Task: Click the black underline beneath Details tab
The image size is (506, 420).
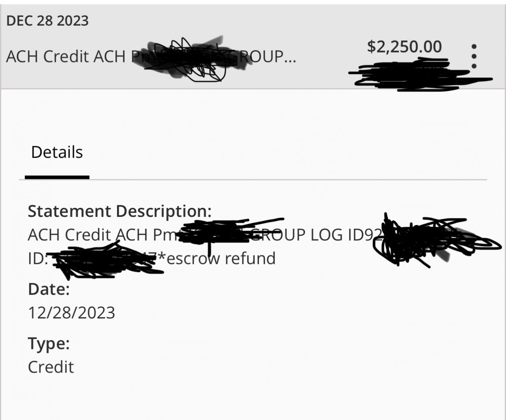Action: point(57,177)
